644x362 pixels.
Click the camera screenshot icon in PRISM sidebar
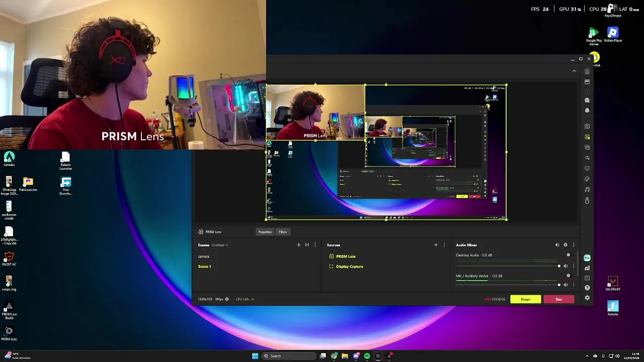587,127
